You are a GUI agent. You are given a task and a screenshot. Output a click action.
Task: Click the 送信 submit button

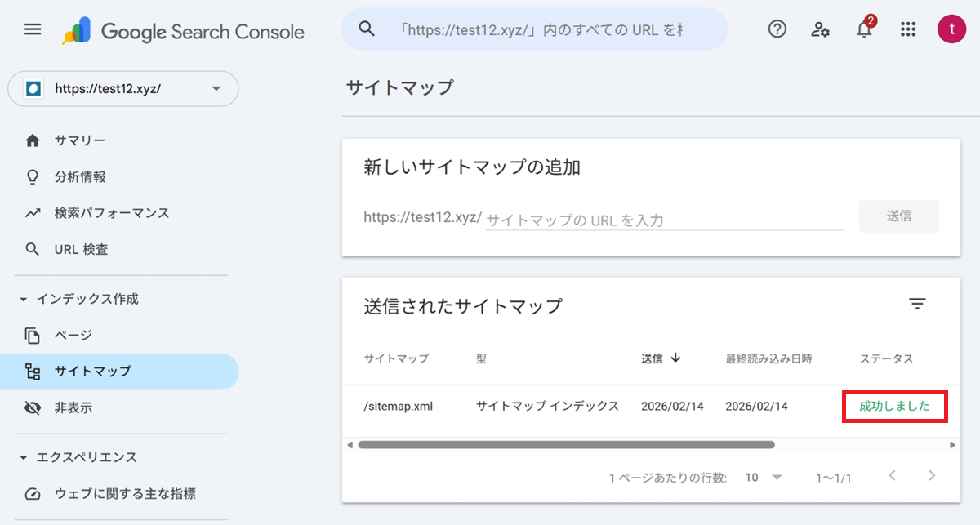[x=898, y=216]
